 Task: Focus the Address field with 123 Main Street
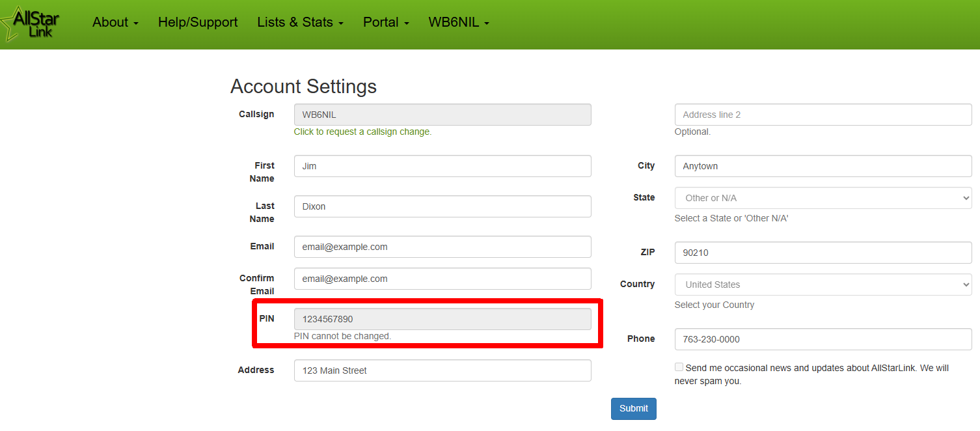[442, 370]
